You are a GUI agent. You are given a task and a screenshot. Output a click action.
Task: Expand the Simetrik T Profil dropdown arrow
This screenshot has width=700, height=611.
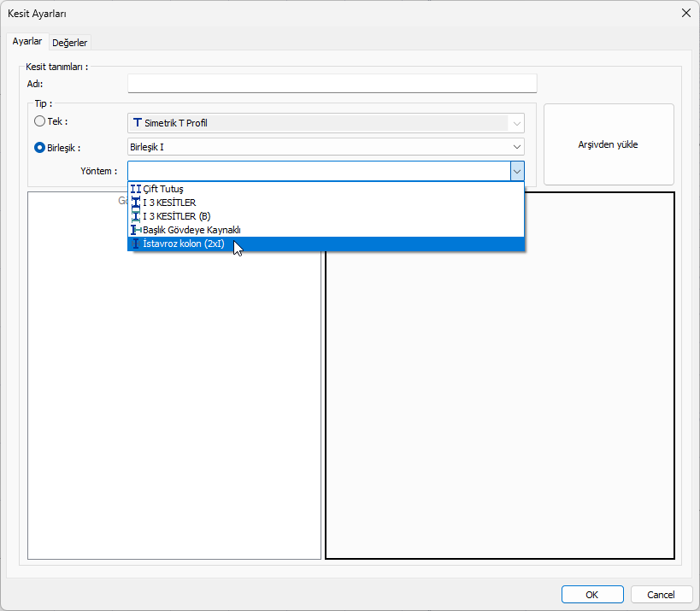click(x=516, y=123)
